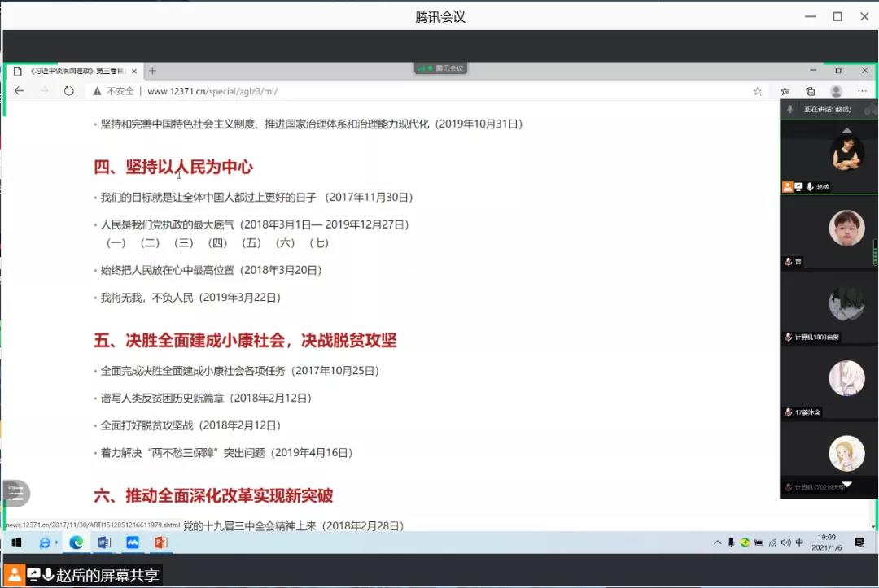This screenshot has height=588, width=879.
Task: Click the browser profile avatar
Action: click(836, 91)
